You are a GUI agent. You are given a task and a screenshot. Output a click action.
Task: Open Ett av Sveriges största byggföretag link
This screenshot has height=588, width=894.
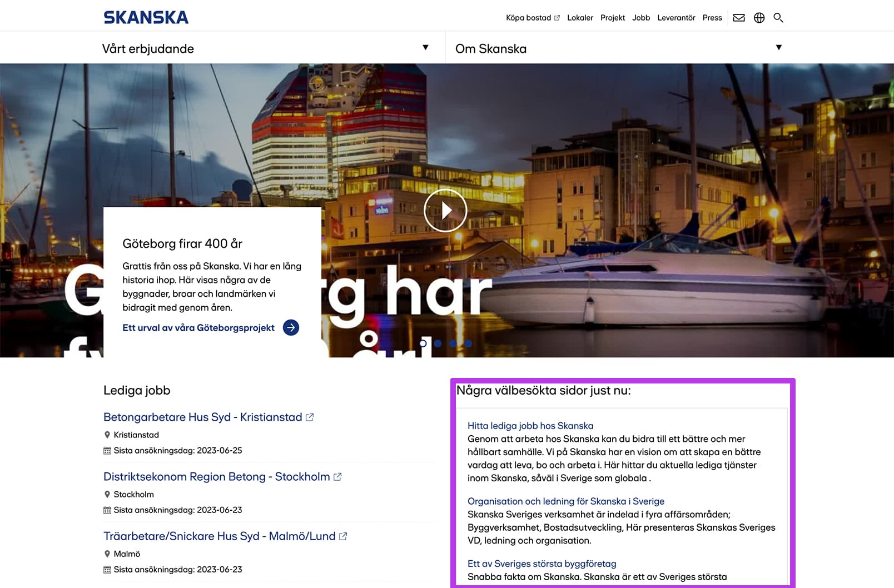click(542, 564)
